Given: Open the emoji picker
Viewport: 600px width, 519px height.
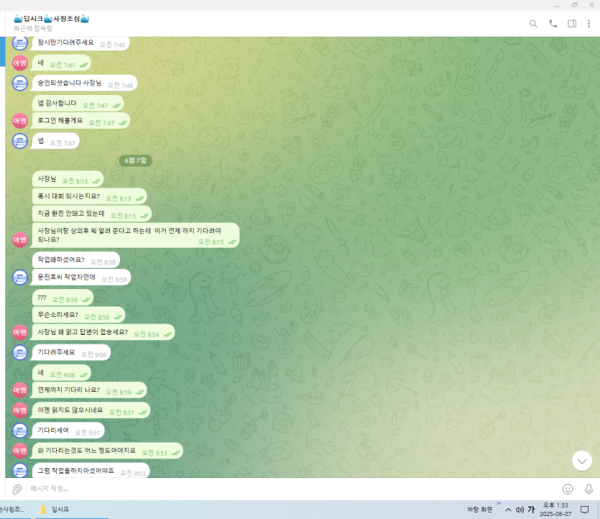Looking at the screenshot, I should coord(567,489).
